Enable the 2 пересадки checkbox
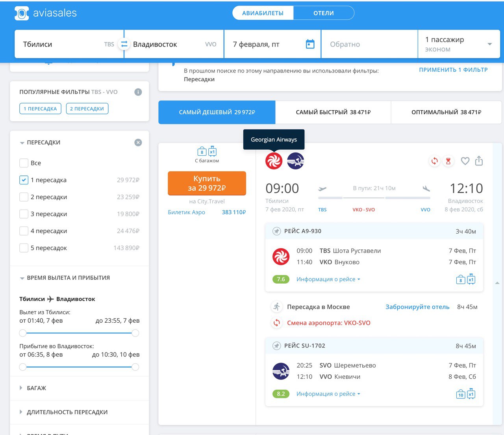This screenshot has width=504, height=435. [x=24, y=197]
